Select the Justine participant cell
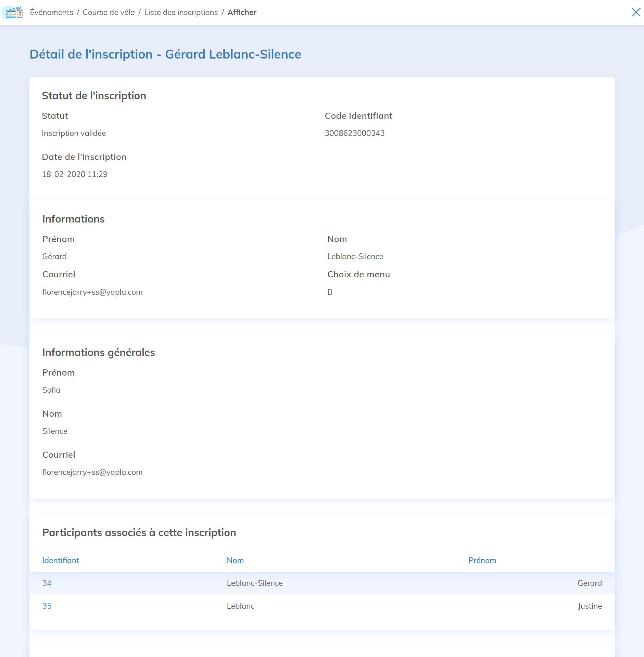The width and height of the screenshot is (644, 657). (x=590, y=606)
